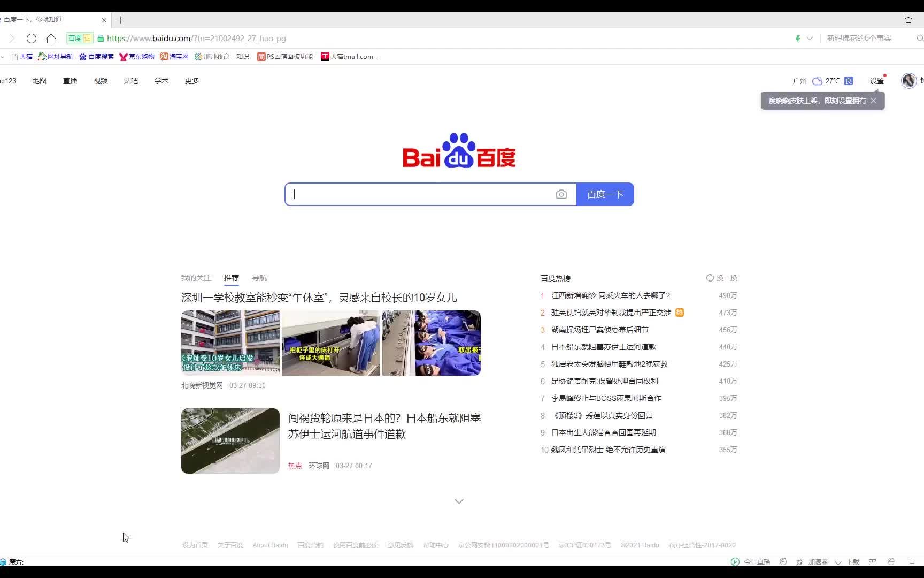Screen dimensions: 924x578
Task: Open hot item 独居老太突发脑梗用鞋敲地2晚获救
Action: pos(610,364)
